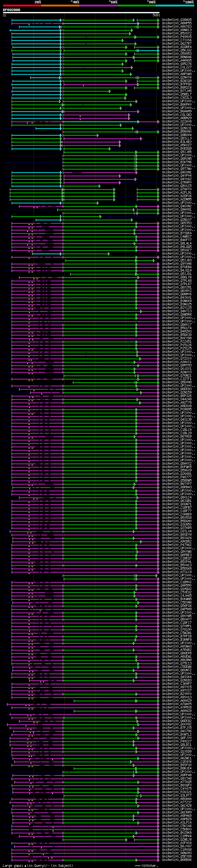Select the UniRef100_P26321 label
Screen dimensions: 197x868
coord(177,792)
